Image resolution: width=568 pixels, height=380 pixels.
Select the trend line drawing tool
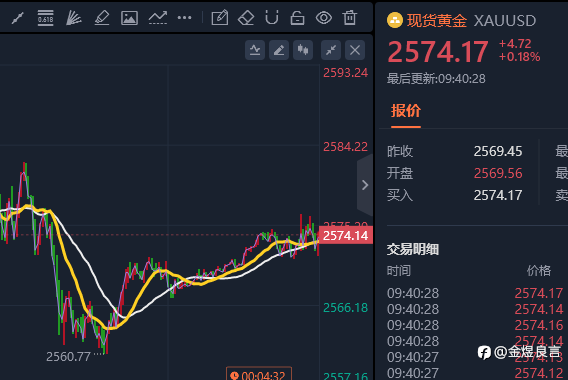pyautogui.click(x=17, y=18)
